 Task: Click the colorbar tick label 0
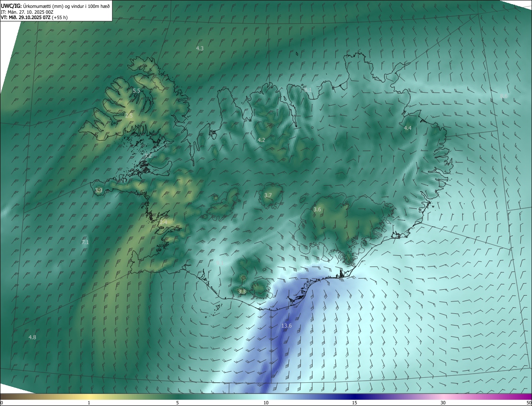[2, 403]
